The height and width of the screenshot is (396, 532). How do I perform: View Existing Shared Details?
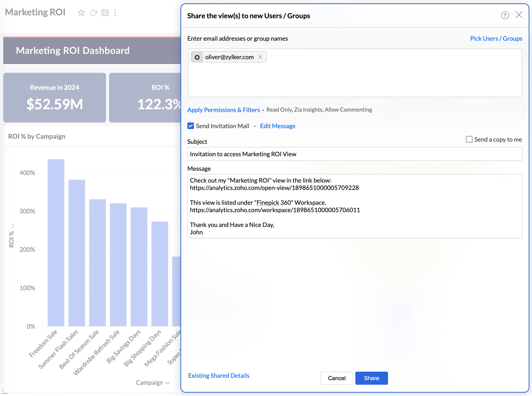coord(219,376)
